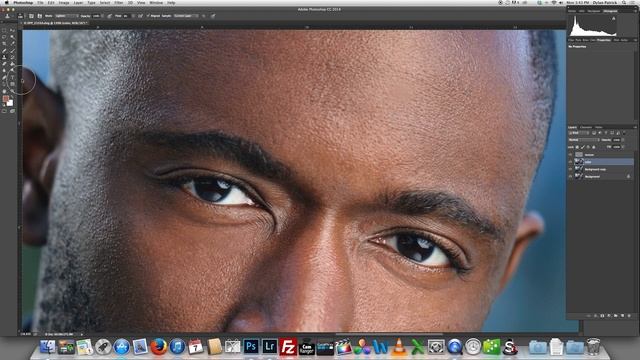Screen dimensions: 640x360
Task: Click the layer Fill value field
Action: (617, 147)
